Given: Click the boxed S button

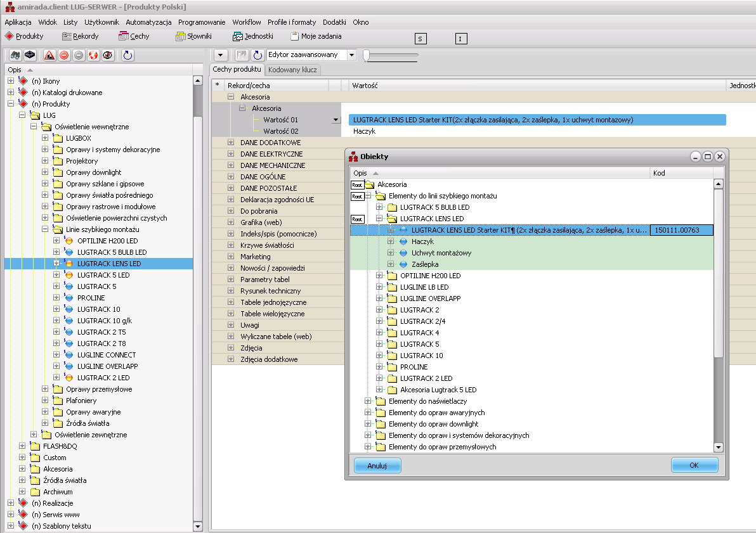Looking at the screenshot, I should click(x=420, y=39).
